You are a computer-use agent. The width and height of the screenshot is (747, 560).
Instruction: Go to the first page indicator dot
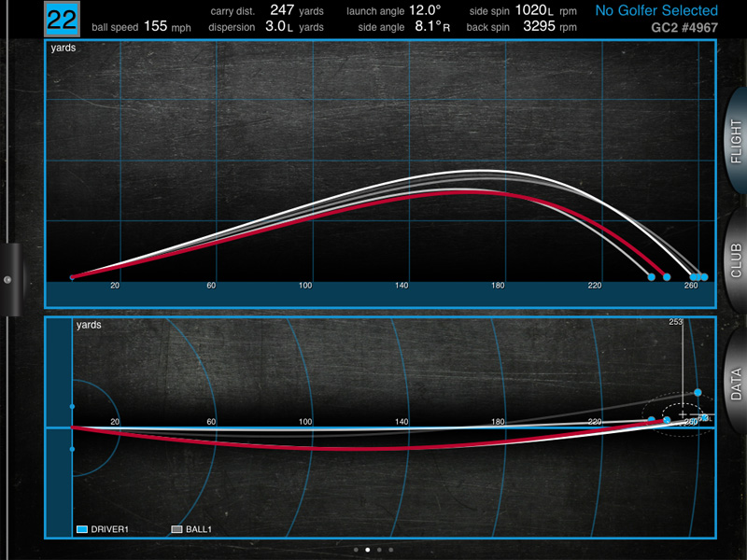coord(356,550)
